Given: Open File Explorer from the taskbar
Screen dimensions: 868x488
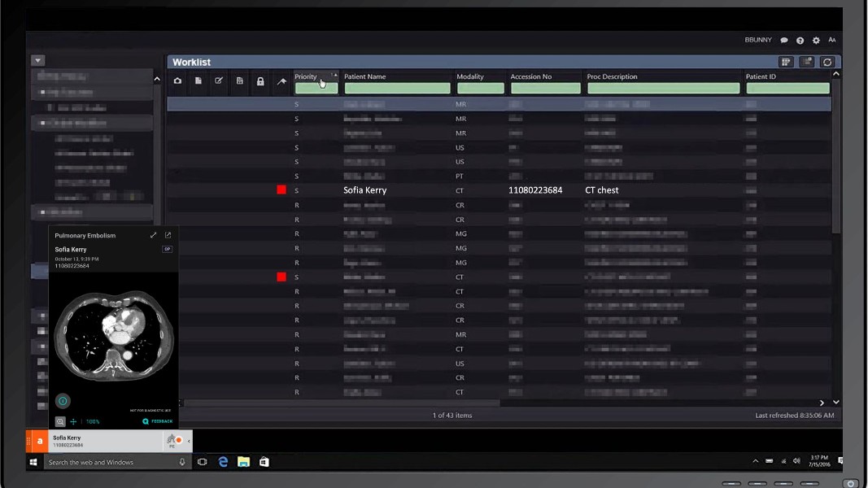Looking at the screenshot, I should 243,462.
